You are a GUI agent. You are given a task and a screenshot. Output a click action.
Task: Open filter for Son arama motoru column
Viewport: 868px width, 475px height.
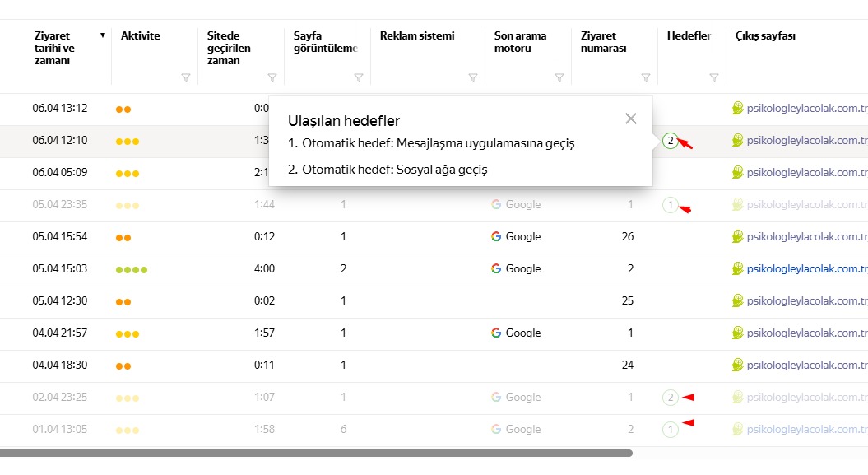coord(559,78)
